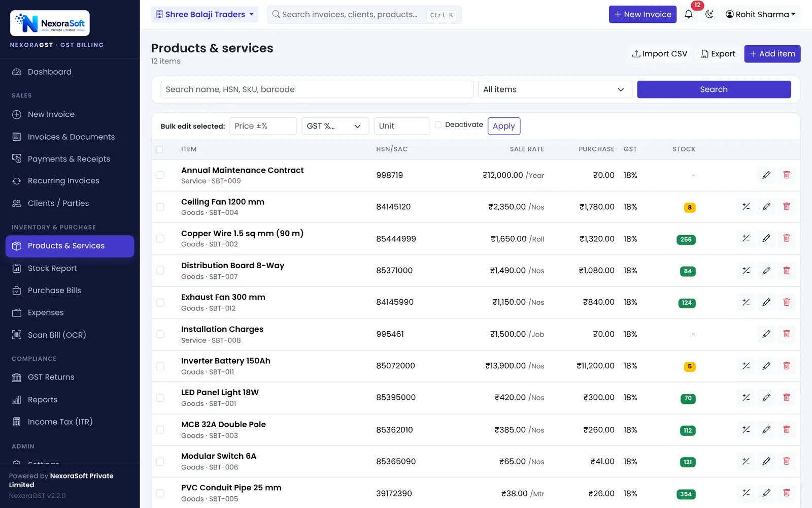This screenshot has height=508, width=812.
Task: Edit Copper Wire 1.5 sq mm item
Action: pos(766,238)
